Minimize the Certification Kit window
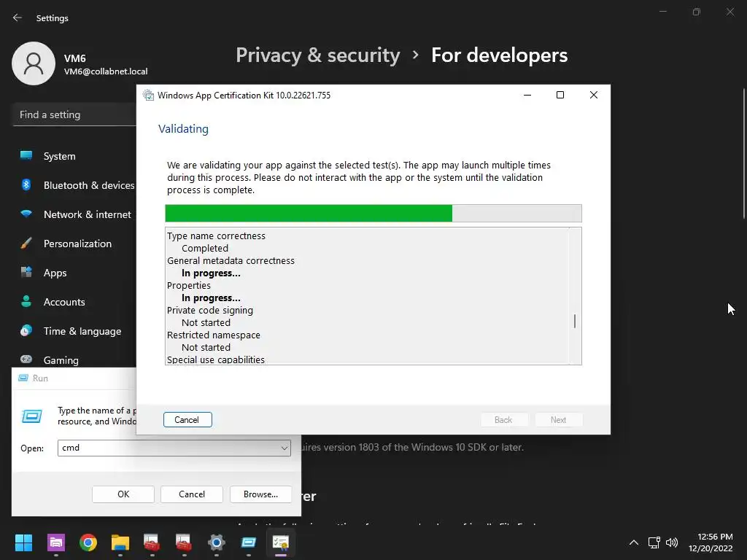Image resolution: width=747 pixels, height=560 pixels. tap(527, 95)
